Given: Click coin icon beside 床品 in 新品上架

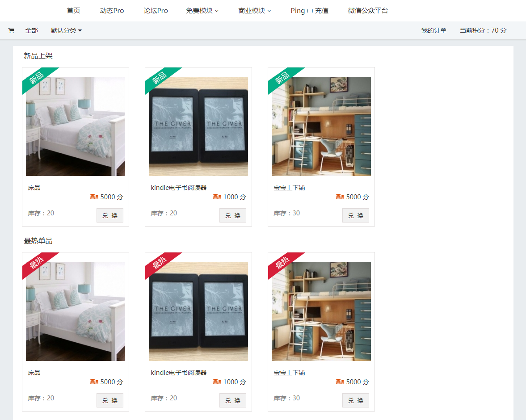Looking at the screenshot, I should (94, 197).
